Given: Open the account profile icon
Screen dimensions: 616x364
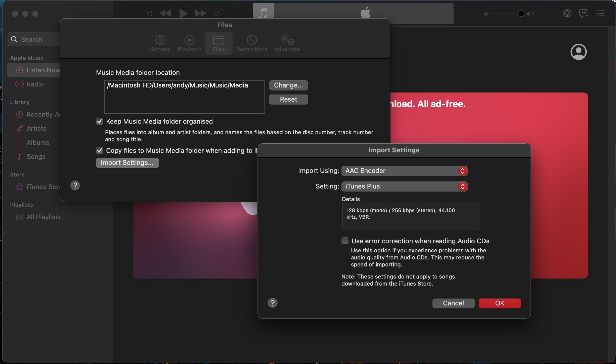Looking at the screenshot, I should (578, 52).
